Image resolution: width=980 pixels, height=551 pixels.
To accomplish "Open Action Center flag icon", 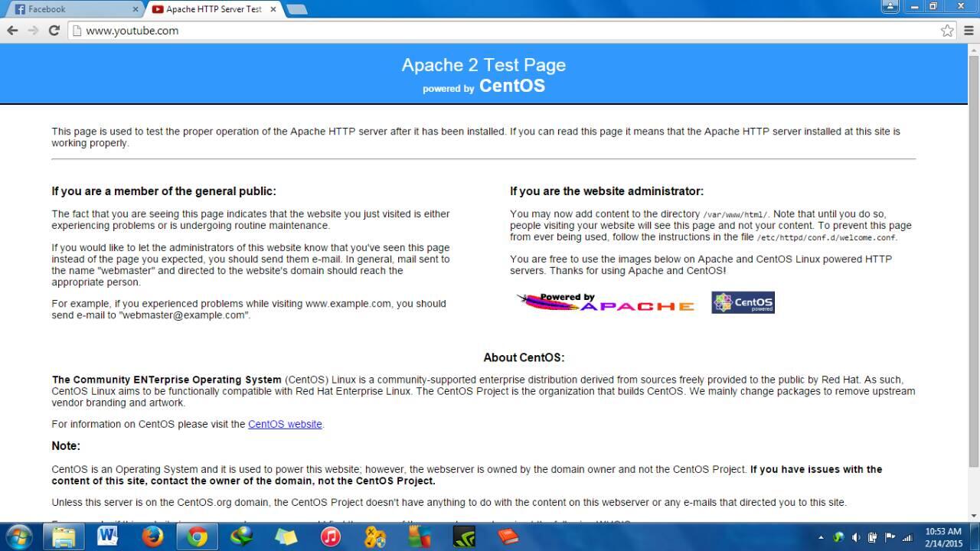I will [x=890, y=537].
